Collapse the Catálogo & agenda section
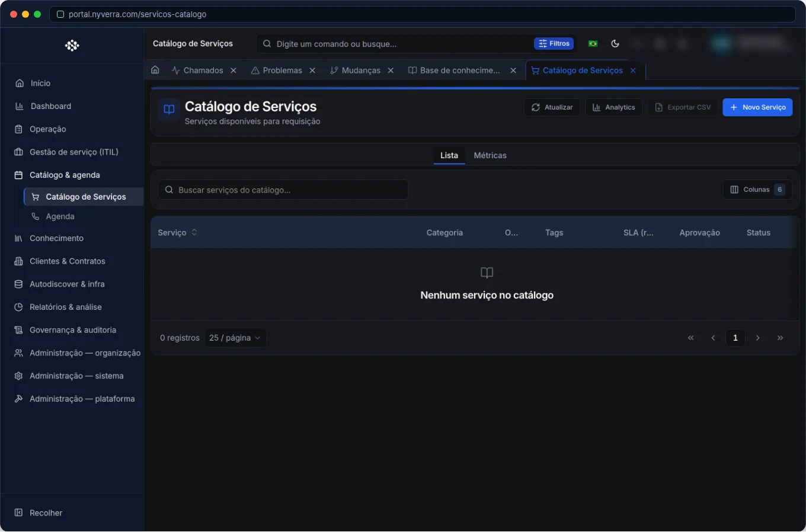806x532 pixels. [x=72, y=175]
